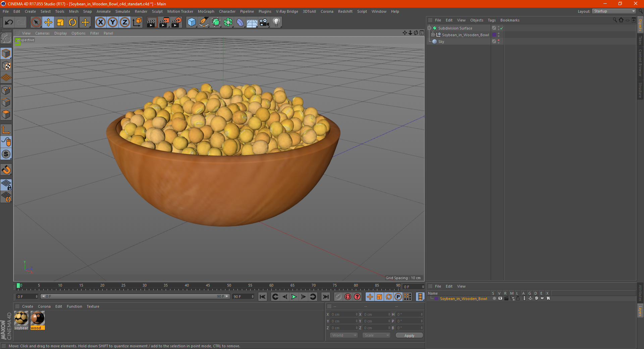Click Render View clapperboard icon
This screenshot has height=349, width=644.
coord(152,22)
